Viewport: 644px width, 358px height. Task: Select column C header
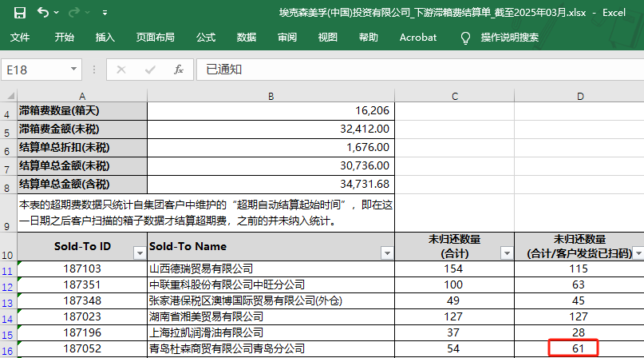(454, 96)
